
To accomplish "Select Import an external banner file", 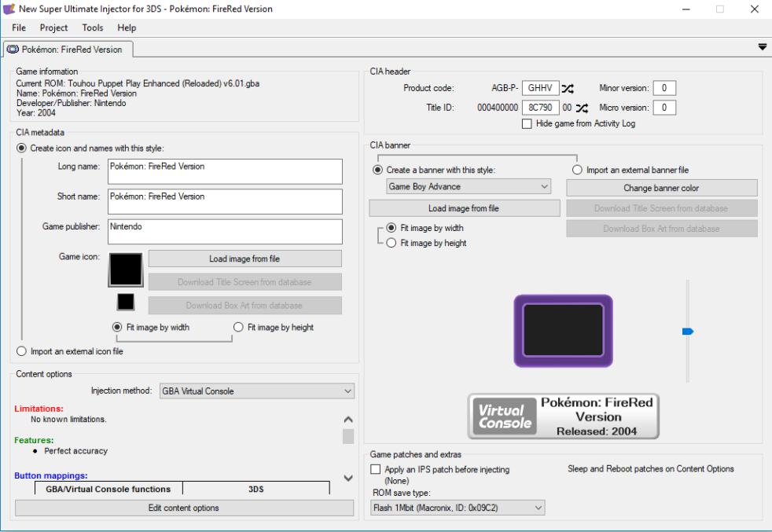I will [578, 170].
